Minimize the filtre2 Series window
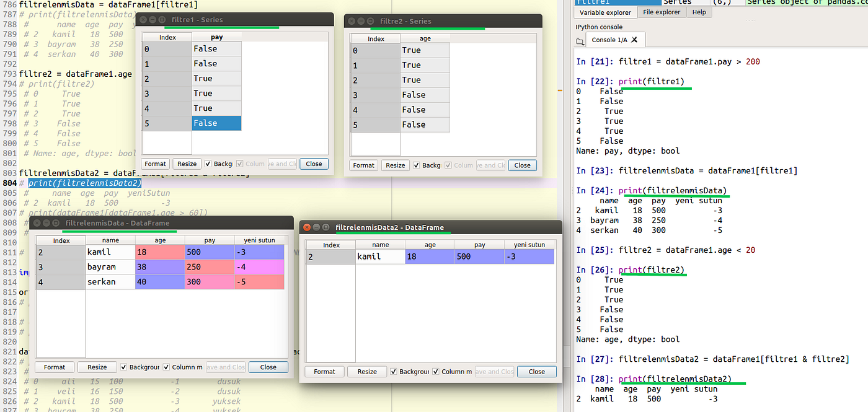This screenshot has height=412, width=868. 360,21
